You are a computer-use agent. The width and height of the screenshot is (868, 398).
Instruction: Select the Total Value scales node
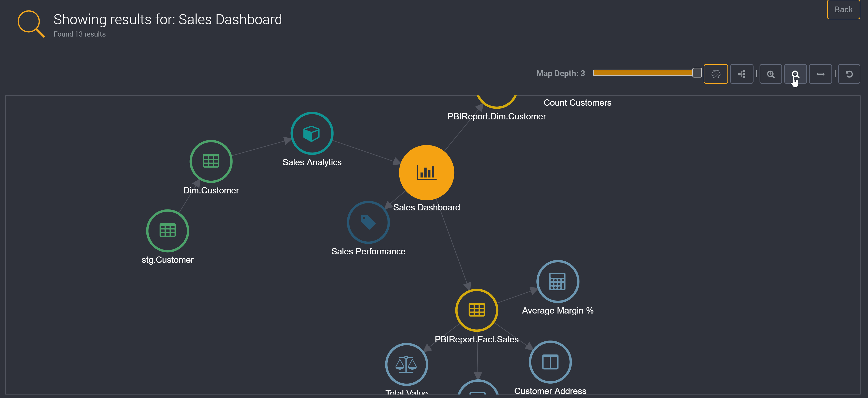(x=406, y=364)
